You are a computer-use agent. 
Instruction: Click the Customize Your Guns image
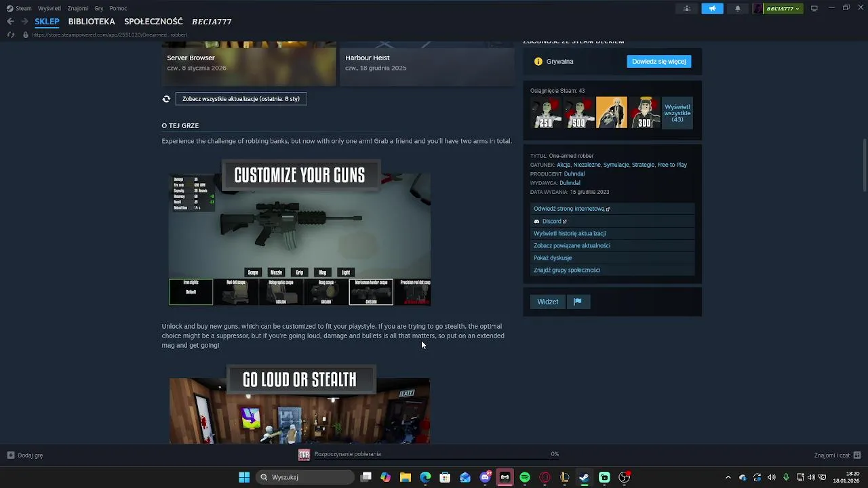300,232
